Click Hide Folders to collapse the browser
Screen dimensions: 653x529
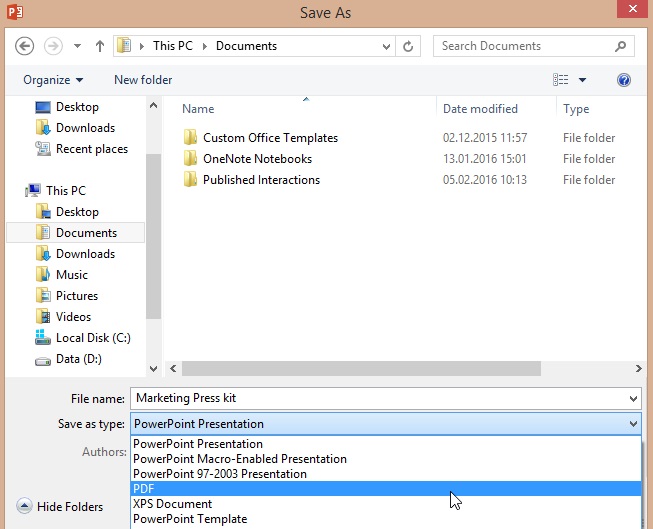pos(60,507)
